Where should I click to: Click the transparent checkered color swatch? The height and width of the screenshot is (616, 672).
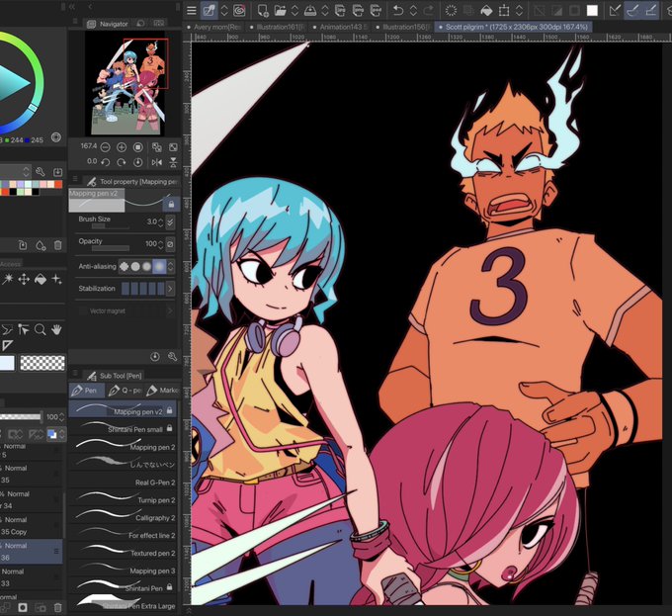coord(42,363)
